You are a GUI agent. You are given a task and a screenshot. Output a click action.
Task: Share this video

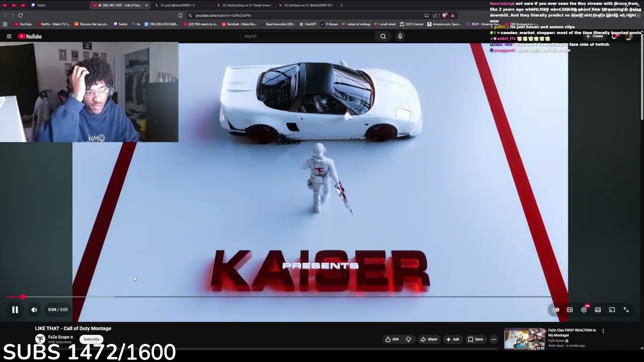coord(429,339)
